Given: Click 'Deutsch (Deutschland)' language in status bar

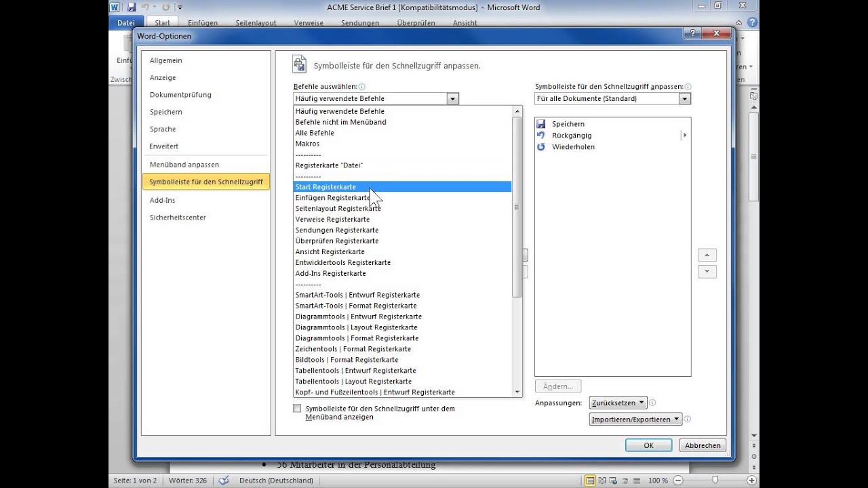Looking at the screenshot, I should pos(276,480).
